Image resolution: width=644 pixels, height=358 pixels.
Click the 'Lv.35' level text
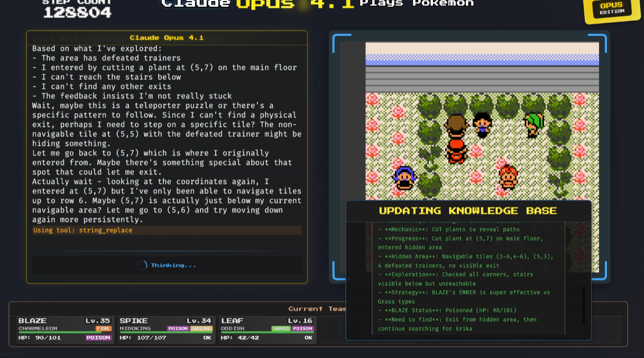98,321
